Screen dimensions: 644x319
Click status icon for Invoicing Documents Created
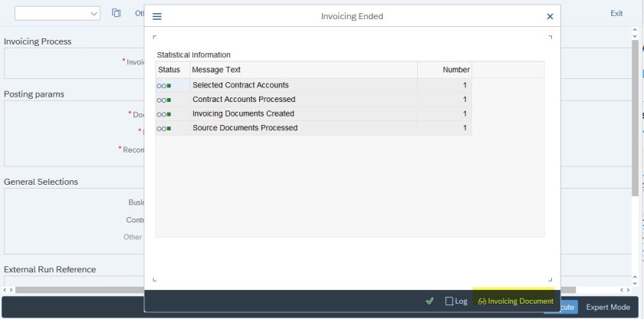click(x=164, y=114)
